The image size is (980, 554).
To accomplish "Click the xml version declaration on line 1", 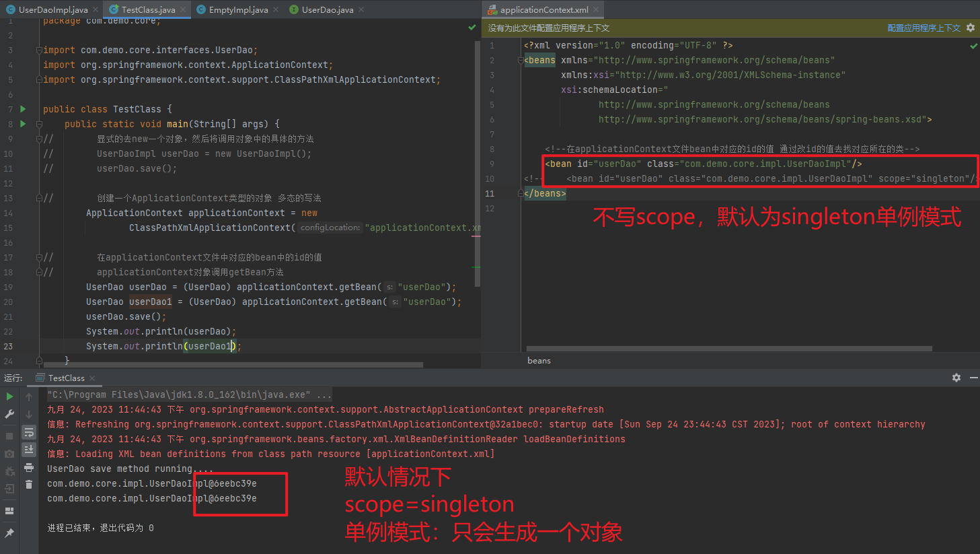I will point(628,45).
